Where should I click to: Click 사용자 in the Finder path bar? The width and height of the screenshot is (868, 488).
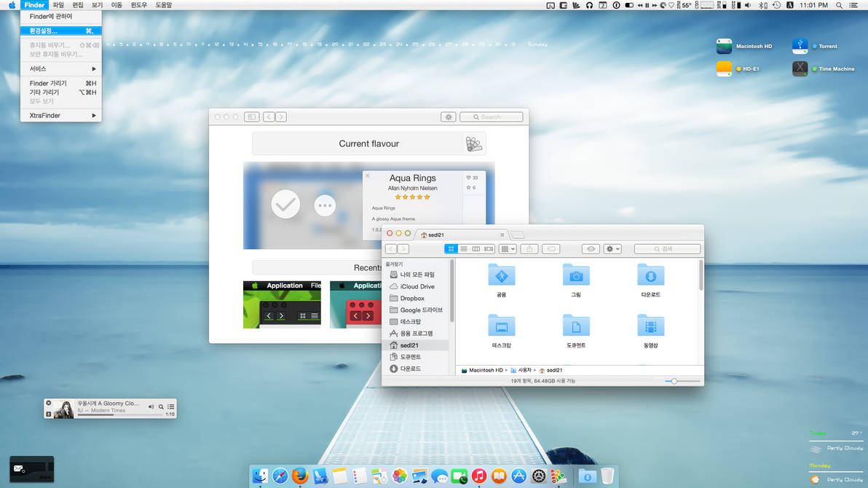tap(521, 370)
